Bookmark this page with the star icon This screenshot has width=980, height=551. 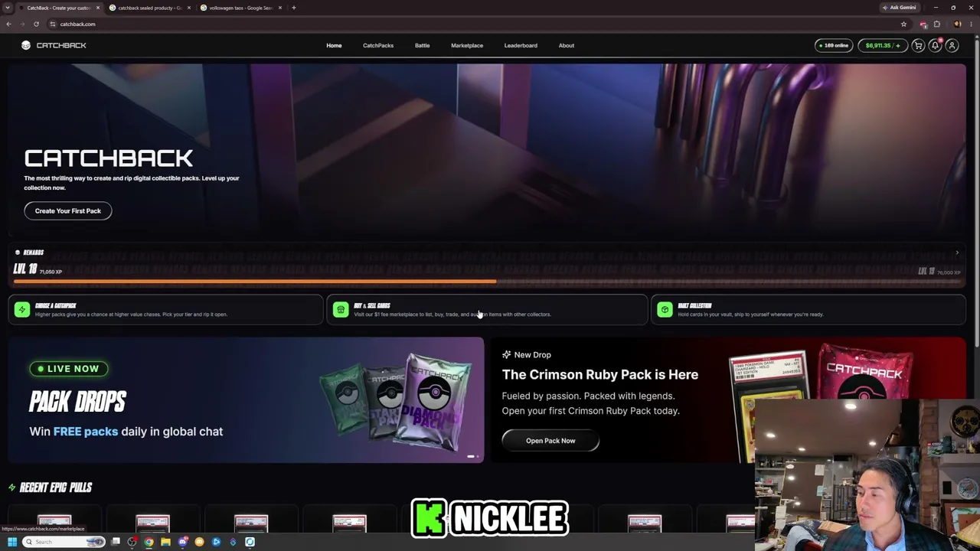pos(903,24)
